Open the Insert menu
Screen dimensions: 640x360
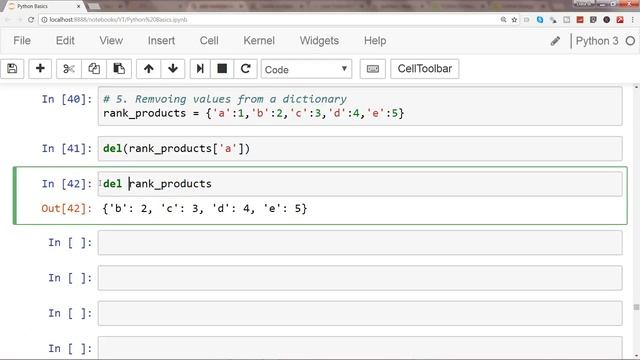point(161,41)
